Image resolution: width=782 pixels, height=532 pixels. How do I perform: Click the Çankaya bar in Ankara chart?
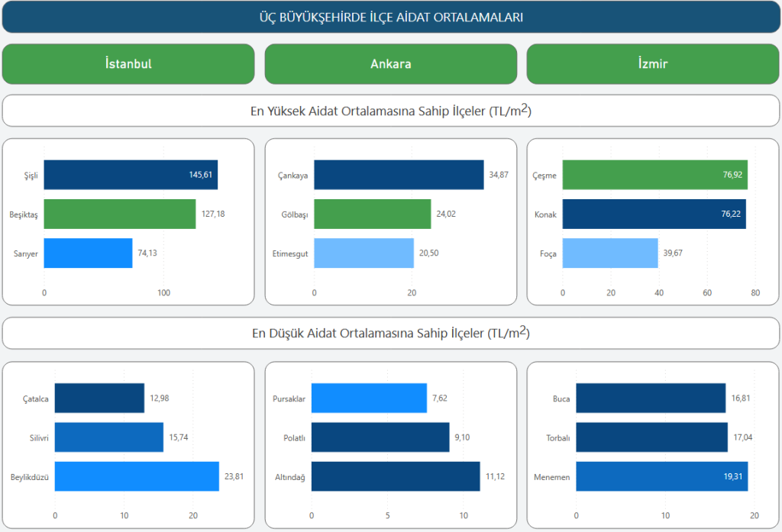click(x=399, y=175)
